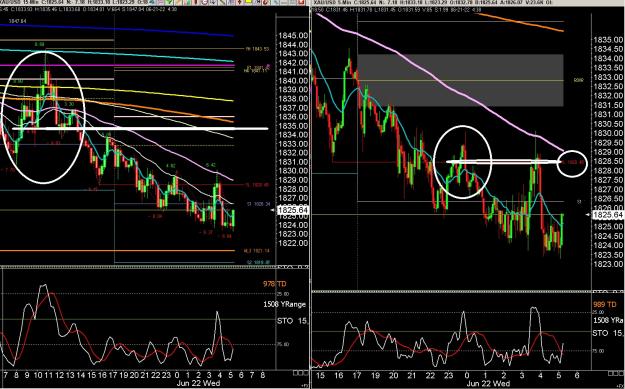
Task: Click the 1830.00 price label on left chart
Action: point(294,171)
